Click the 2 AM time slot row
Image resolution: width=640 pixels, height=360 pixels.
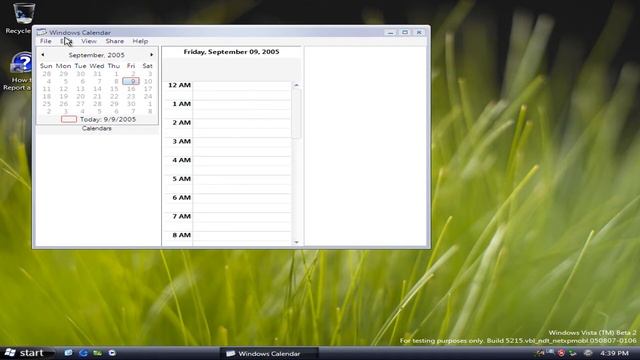(242, 128)
